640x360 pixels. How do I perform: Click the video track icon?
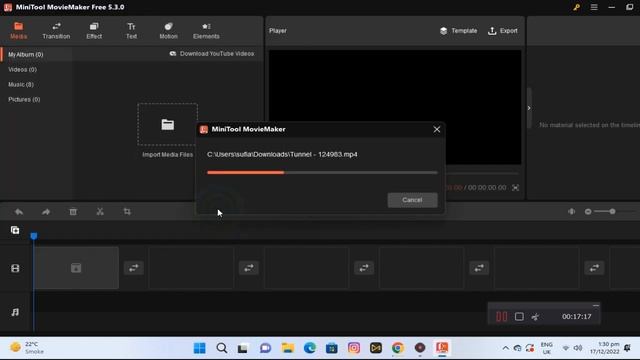[x=15, y=268]
